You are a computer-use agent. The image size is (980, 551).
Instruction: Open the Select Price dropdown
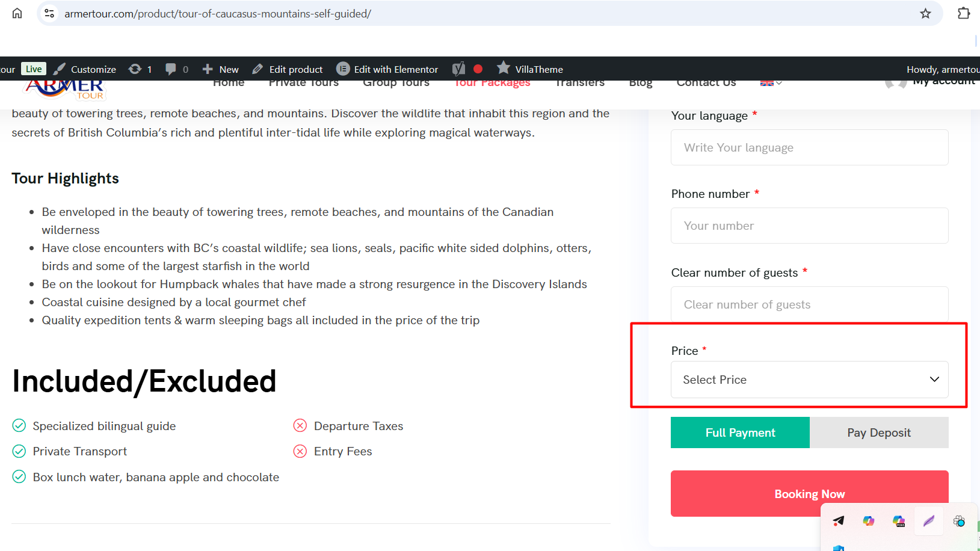pyautogui.click(x=809, y=380)
